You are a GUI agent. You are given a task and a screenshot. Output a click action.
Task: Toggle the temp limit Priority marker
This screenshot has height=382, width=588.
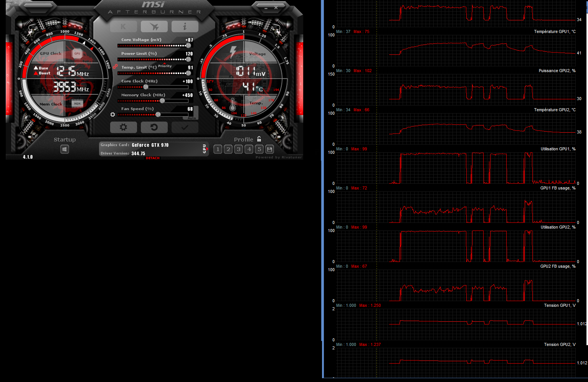[x=165, y=66]
